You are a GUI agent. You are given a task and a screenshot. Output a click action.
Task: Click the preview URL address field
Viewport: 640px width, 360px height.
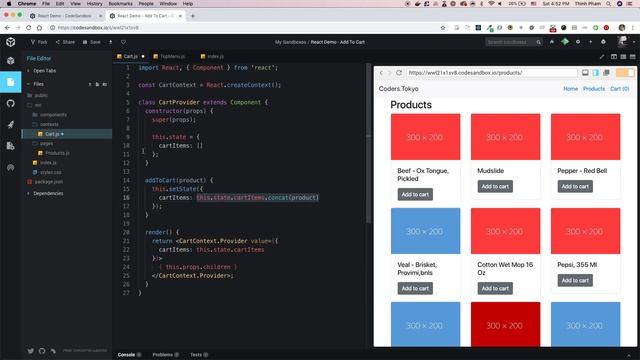point(491,73)
